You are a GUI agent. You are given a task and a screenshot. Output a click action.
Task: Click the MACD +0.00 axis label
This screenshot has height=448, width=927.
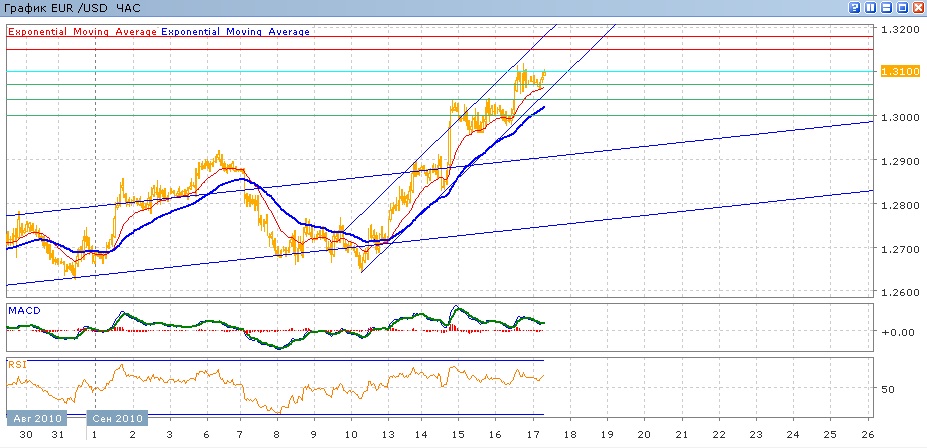click(x=893, y=333)
